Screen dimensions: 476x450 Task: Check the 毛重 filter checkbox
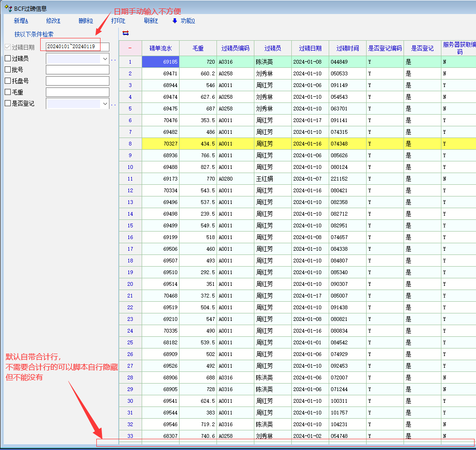[7, 92]
